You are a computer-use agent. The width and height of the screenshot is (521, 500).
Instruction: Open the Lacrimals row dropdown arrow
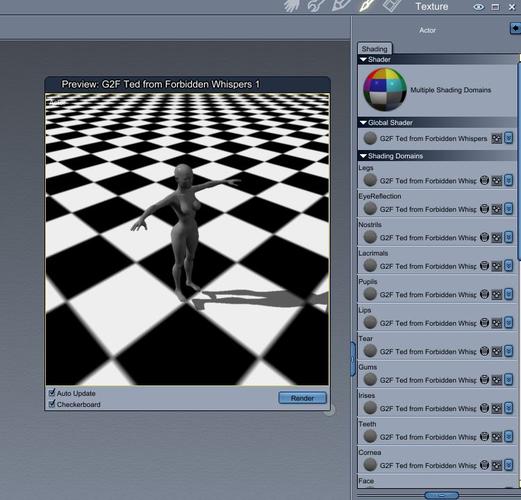click(508, 266)
